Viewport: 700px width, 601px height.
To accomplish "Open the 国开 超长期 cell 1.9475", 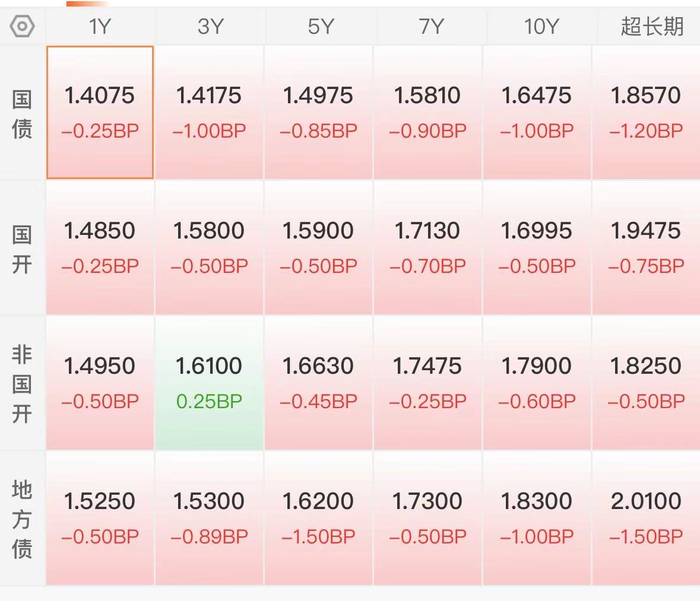I will point(646,247).
